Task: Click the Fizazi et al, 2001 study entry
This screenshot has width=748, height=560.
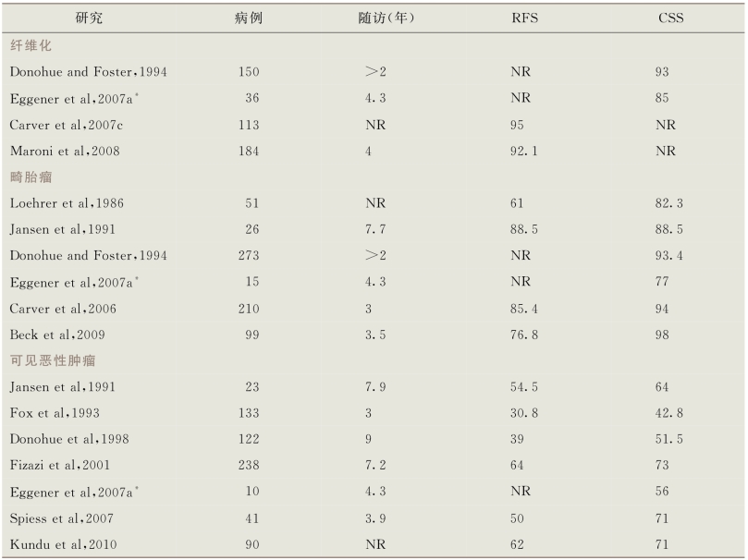Action: [60, 465]
